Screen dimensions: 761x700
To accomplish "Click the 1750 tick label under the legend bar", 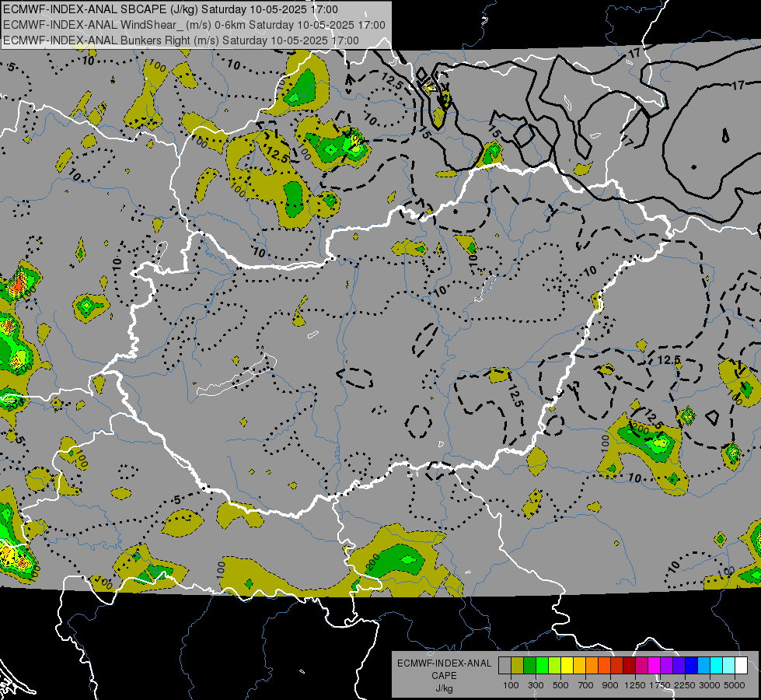I will point(660,685).
